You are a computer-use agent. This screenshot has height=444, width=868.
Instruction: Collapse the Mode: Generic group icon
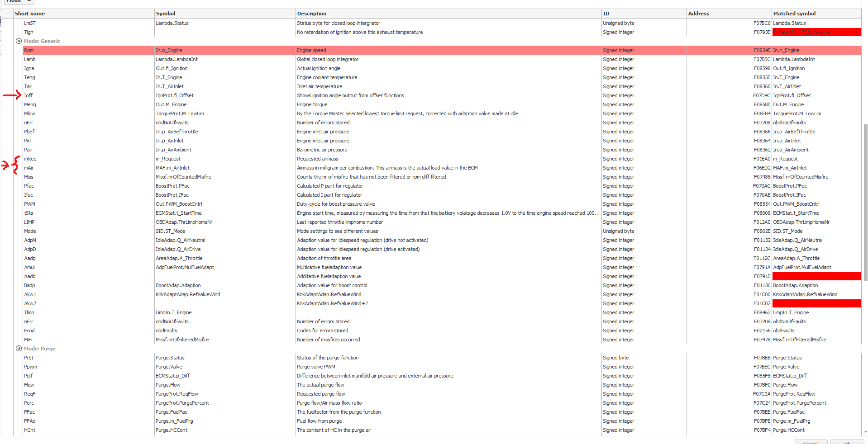click(19, 41)
